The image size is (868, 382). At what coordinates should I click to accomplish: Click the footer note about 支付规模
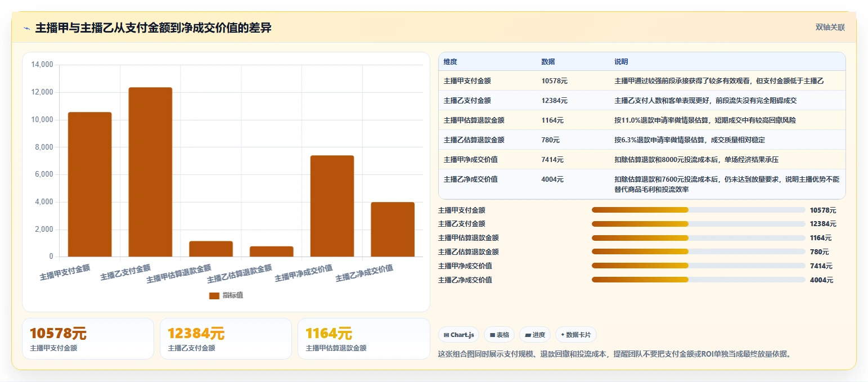pyautogui.click(x=614, y=354)
